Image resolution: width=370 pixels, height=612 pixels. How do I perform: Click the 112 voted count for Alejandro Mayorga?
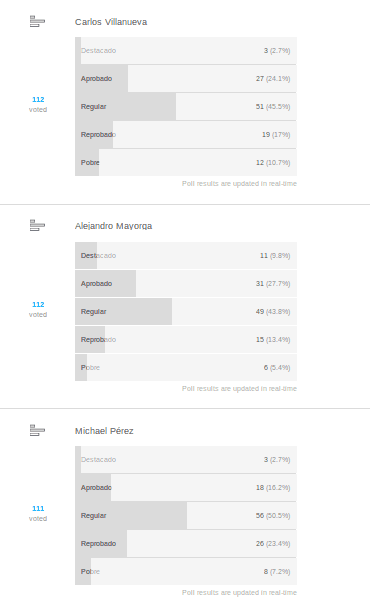[x=38, y=309]
